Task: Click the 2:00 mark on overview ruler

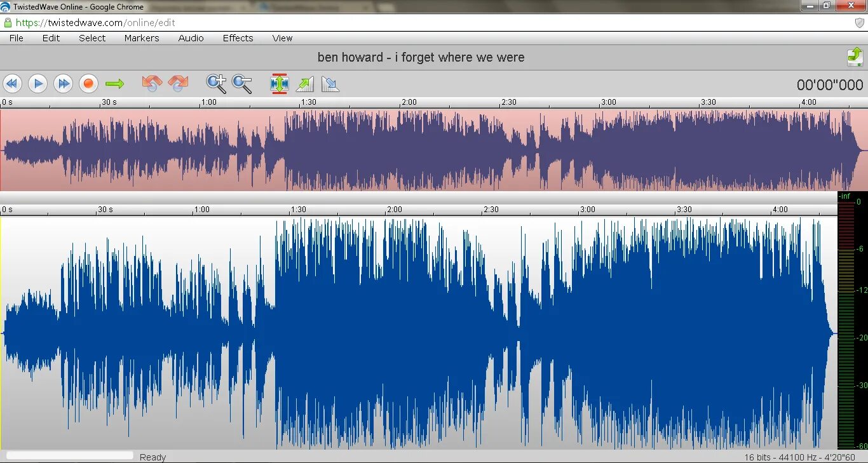Action: point(409,102)
